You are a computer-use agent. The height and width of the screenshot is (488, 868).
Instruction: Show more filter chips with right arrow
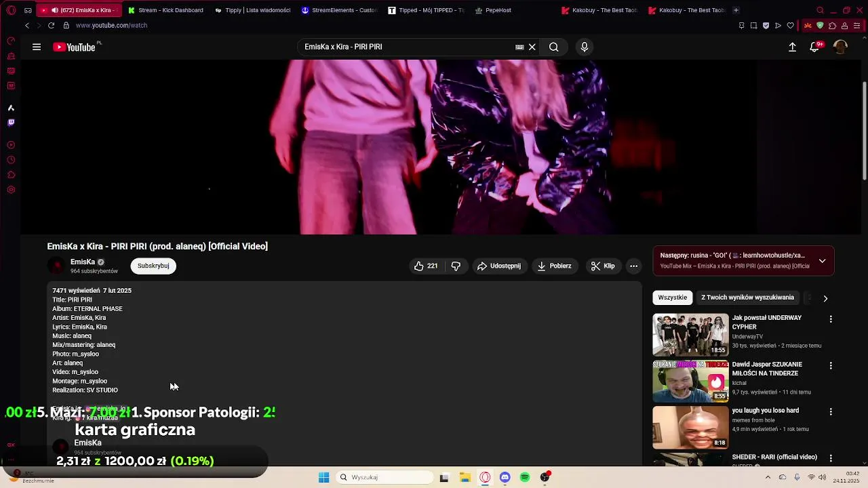(825, 298)
